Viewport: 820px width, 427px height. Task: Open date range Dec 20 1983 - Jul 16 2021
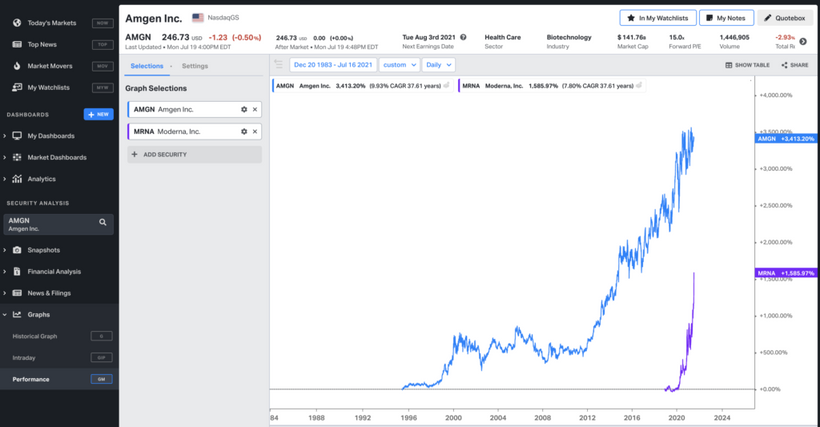[333, 65]
